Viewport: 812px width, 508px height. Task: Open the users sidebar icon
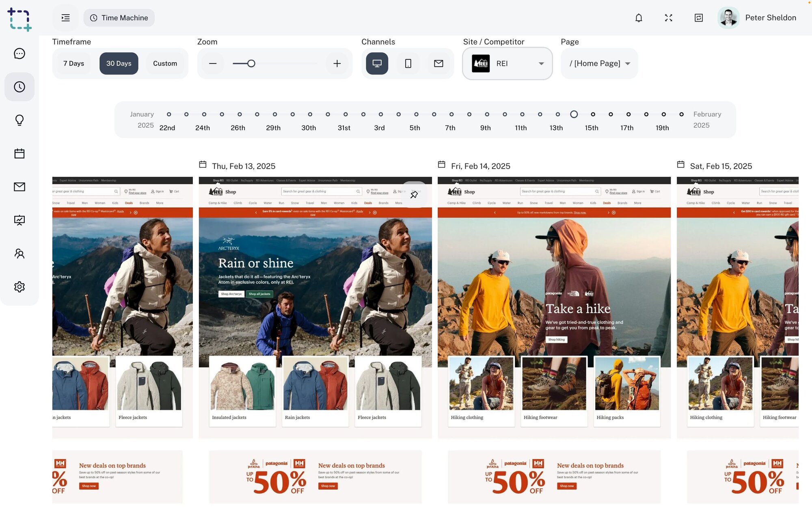point(19,254)
